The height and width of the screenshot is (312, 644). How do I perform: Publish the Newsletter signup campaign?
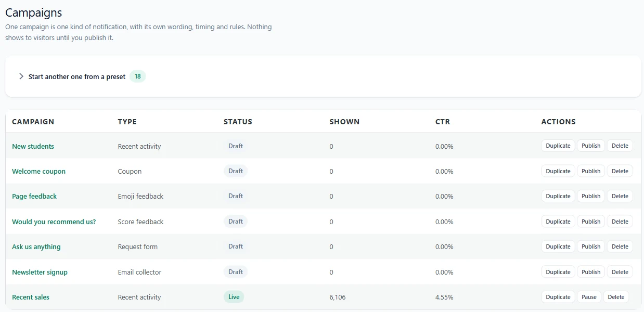(591, 272)
